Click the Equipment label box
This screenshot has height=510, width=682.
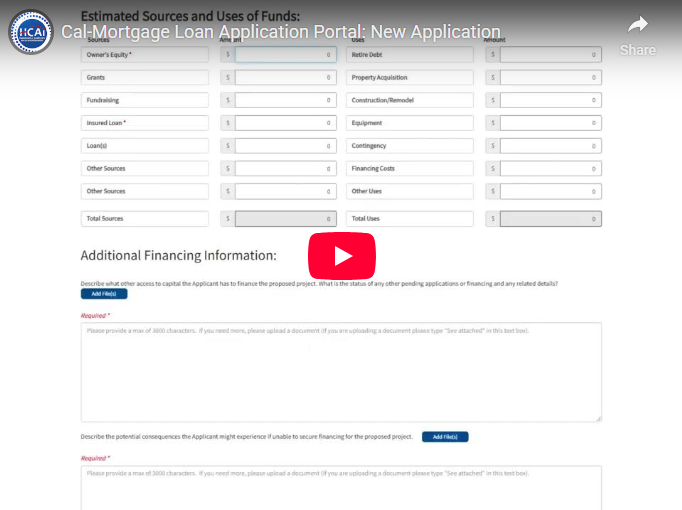[x=410, y=123]
